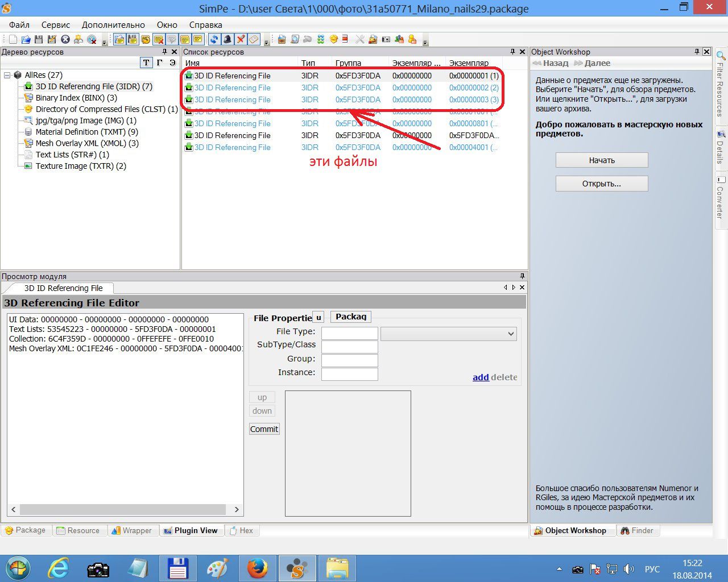
Task: Click the Open package folder icon
Action: [26, 39]
